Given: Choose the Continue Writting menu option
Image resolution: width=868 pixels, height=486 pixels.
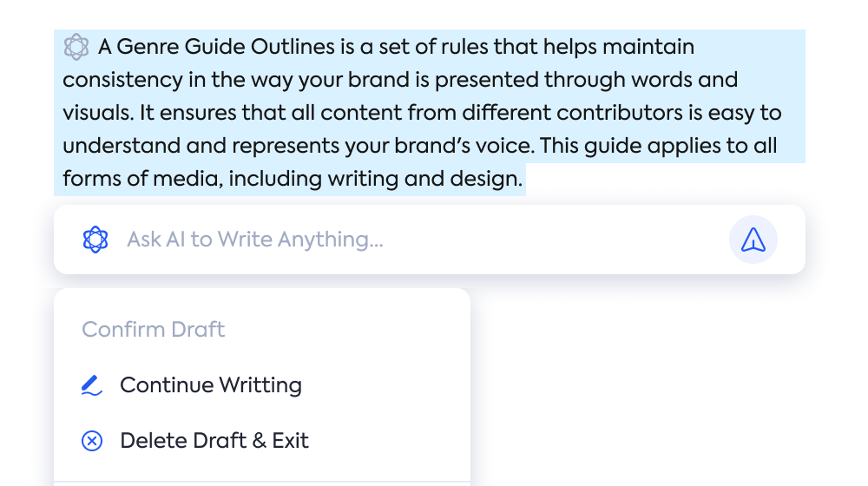Looking at the screenshot, I should point(211,385).
